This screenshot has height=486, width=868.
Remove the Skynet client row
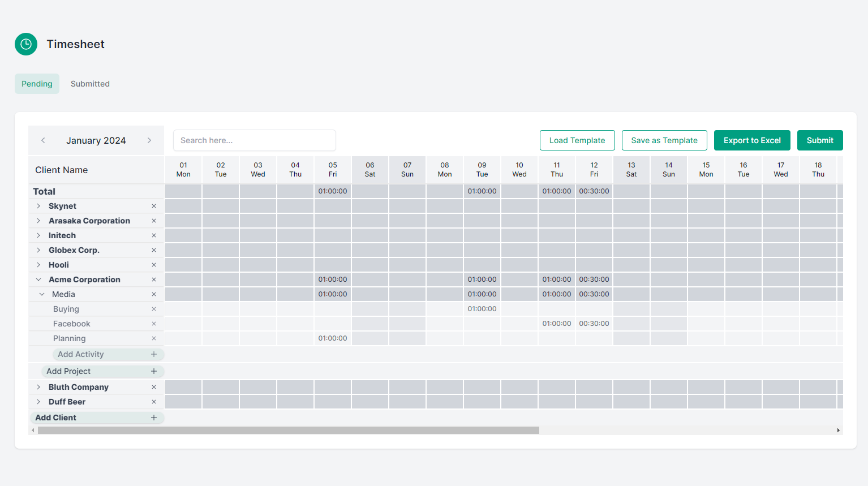(x=153, y=206)
